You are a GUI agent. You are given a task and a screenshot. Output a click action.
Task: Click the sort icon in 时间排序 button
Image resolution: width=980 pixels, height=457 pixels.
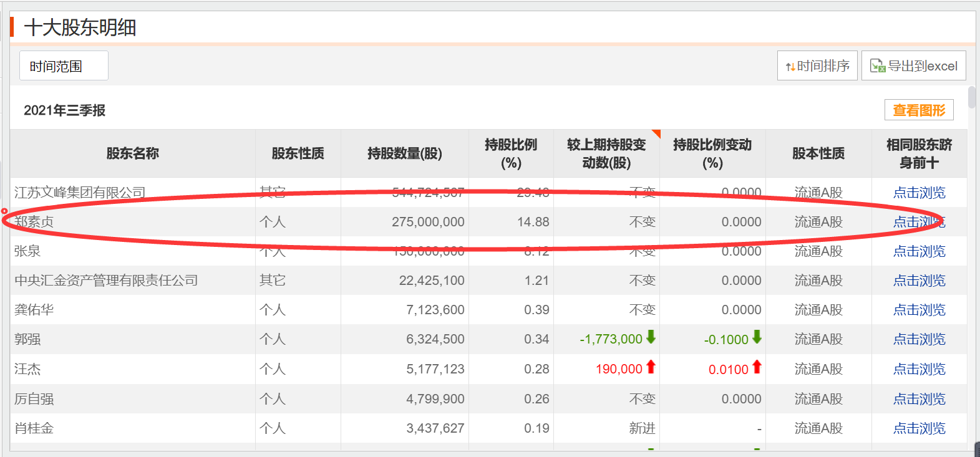click(x=790, y=67)
